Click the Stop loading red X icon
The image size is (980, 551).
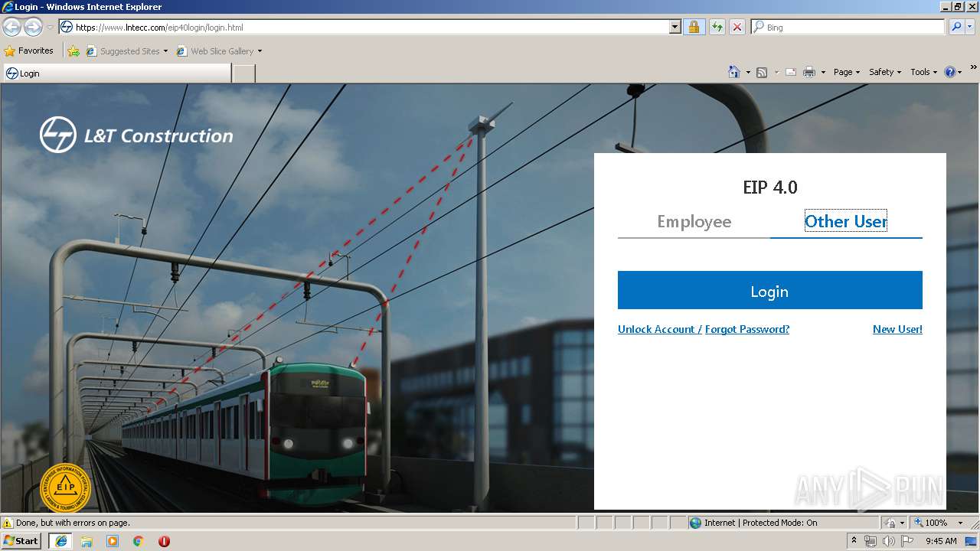coord(737,28)
